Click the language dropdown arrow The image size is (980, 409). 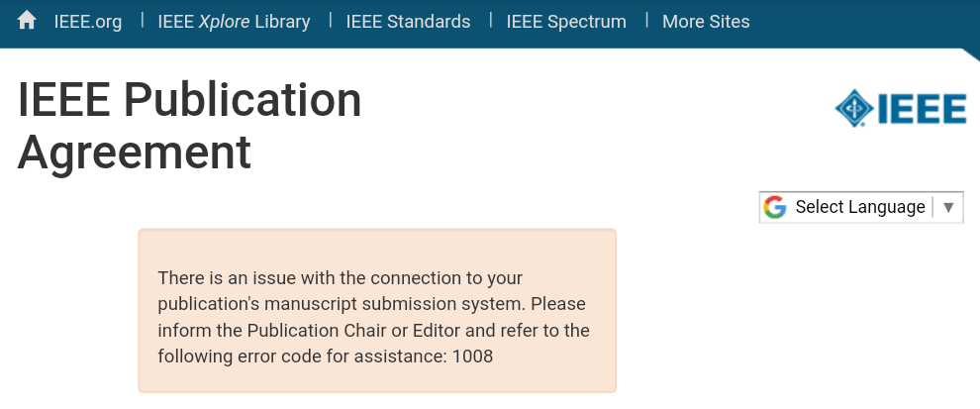[948, 207]
